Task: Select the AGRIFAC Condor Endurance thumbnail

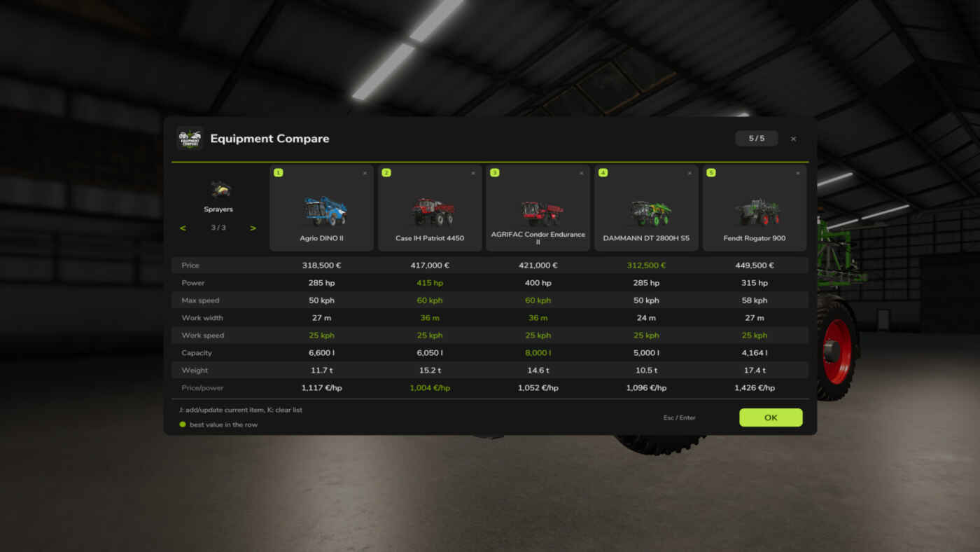Action: coord(541,212)
